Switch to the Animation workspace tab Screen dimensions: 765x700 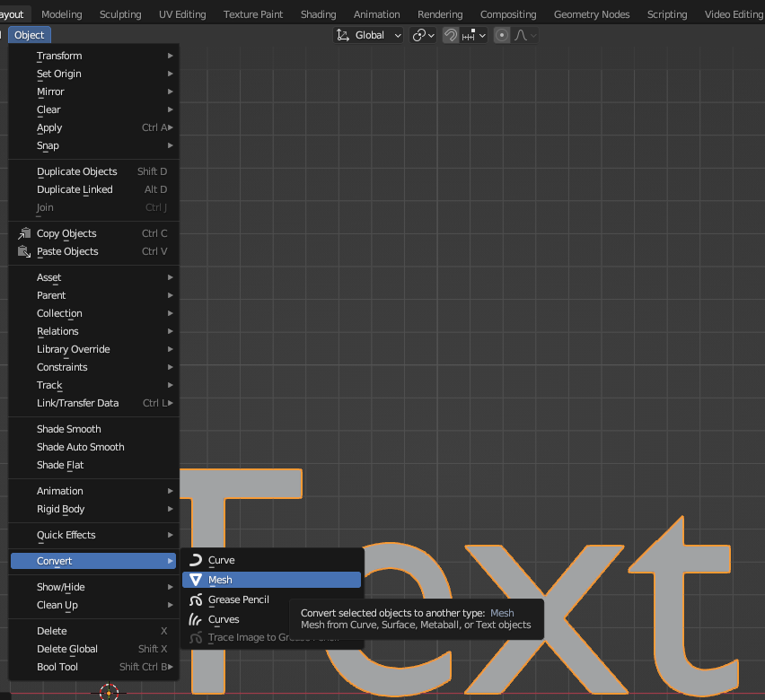(x=376, y=14)
